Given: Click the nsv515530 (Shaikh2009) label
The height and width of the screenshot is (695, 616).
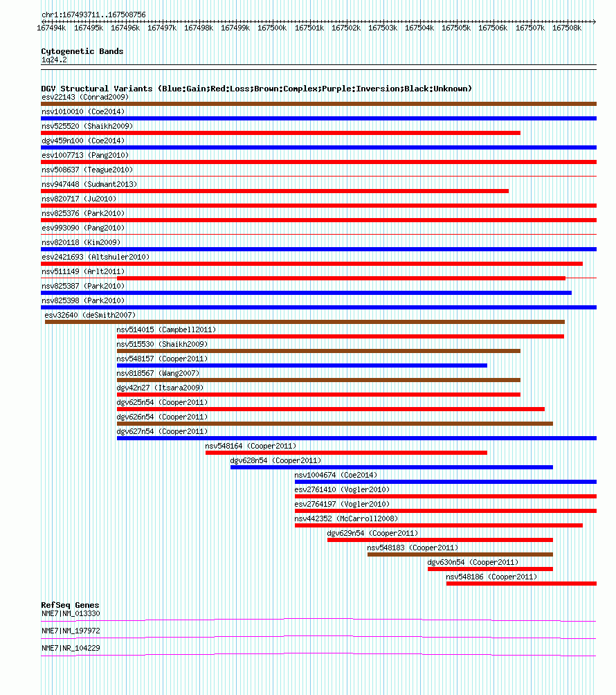Looking at the screenshot, I should click(x=162, y=345).
